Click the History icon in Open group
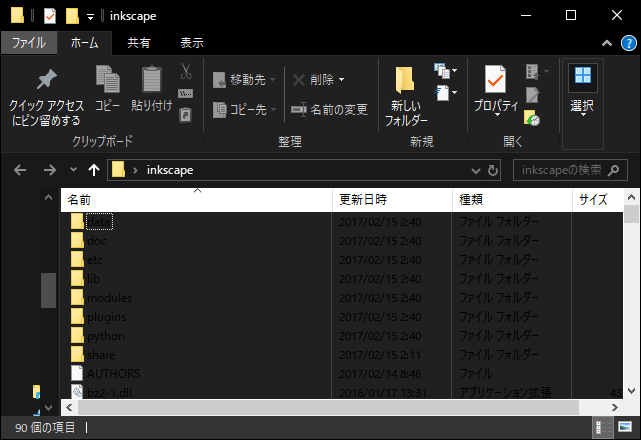The width and height of the screenshot is (641, 440). [532, 118]
